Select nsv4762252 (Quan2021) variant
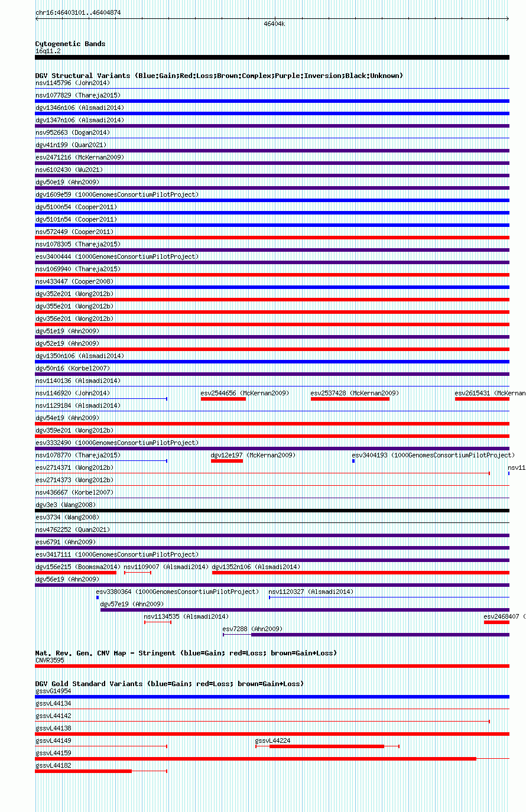The height and width of the screenshot is (812, 526). (72, 530)
